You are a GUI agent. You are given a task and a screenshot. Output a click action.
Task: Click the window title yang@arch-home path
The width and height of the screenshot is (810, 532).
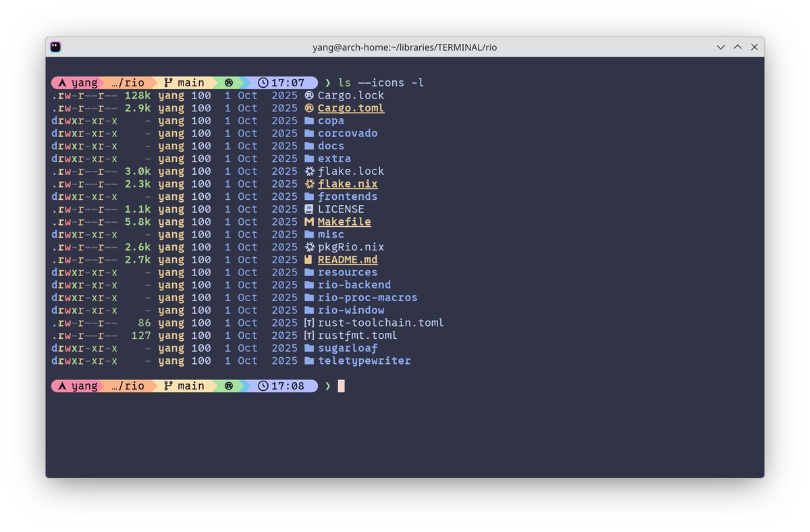tap(404, 47)
